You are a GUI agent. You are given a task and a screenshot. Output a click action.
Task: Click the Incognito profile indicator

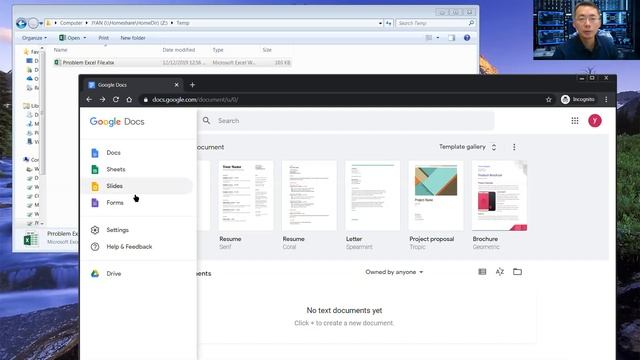click(x=578, y=100)
